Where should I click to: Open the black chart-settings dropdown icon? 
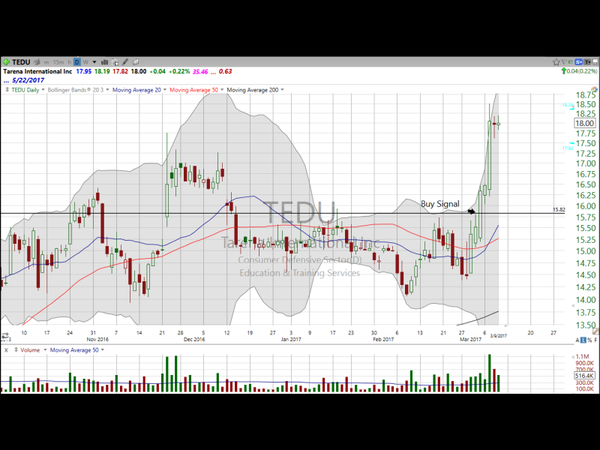coord(587,62)
